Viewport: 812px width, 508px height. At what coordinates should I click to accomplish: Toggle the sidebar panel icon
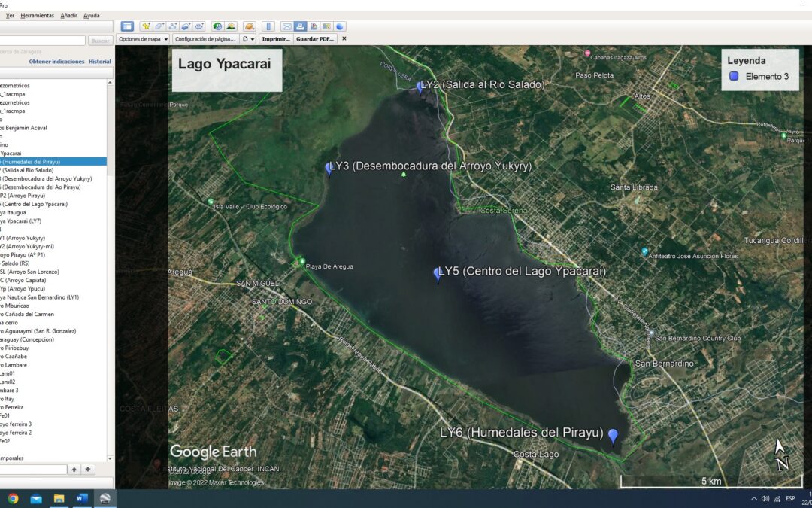pos(127,26)
